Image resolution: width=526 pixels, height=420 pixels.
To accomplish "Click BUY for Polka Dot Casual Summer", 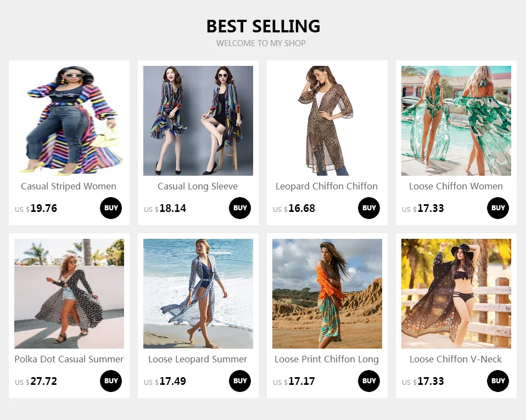I will coord(111,381).
